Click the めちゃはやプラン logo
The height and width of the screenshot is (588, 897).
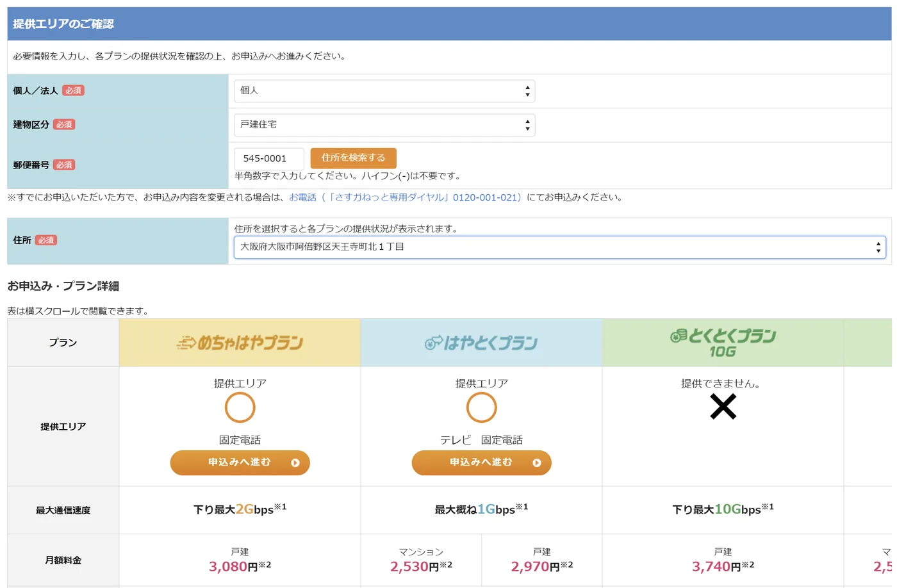click(240, 343)
